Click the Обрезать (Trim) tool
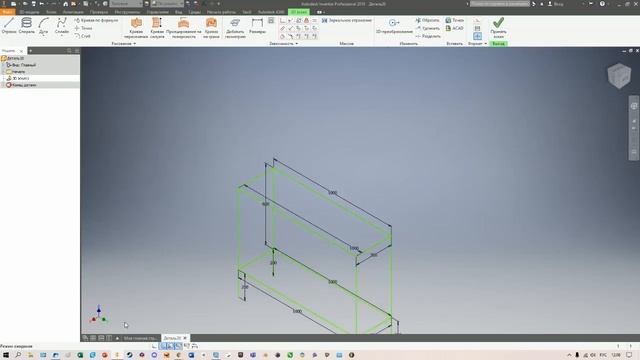 (427, 20)
